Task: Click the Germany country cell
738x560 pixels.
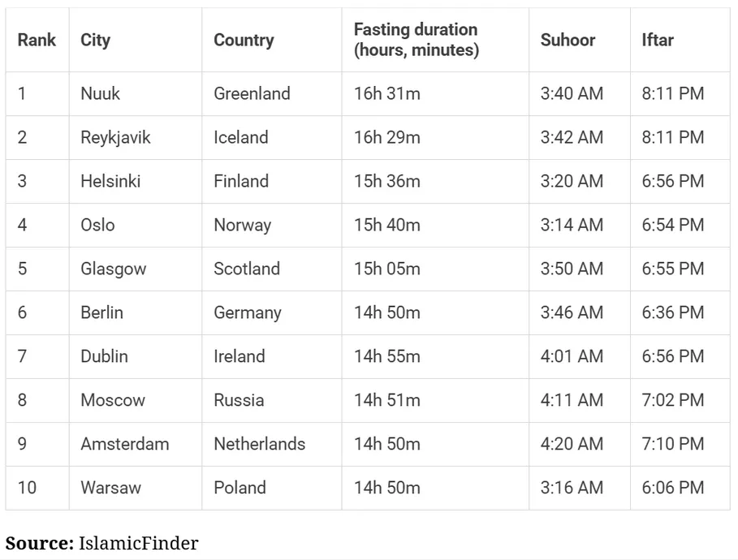Action: click(247, 312)
